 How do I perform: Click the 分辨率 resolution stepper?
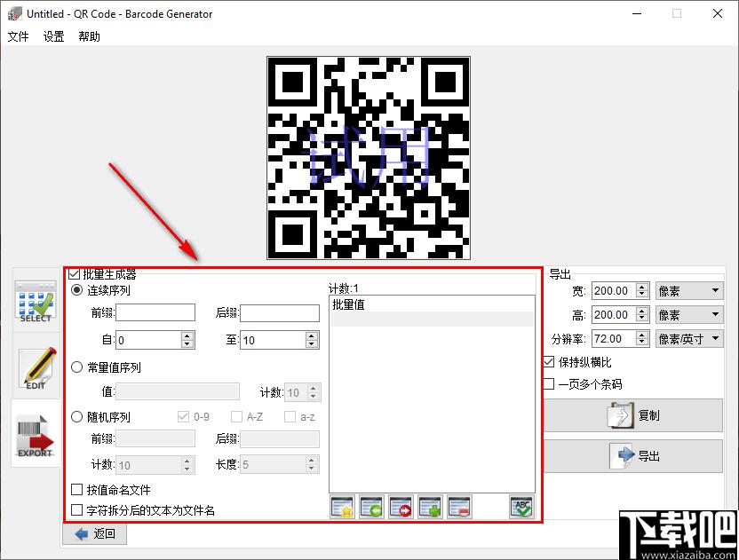click(x=642, y=339)
